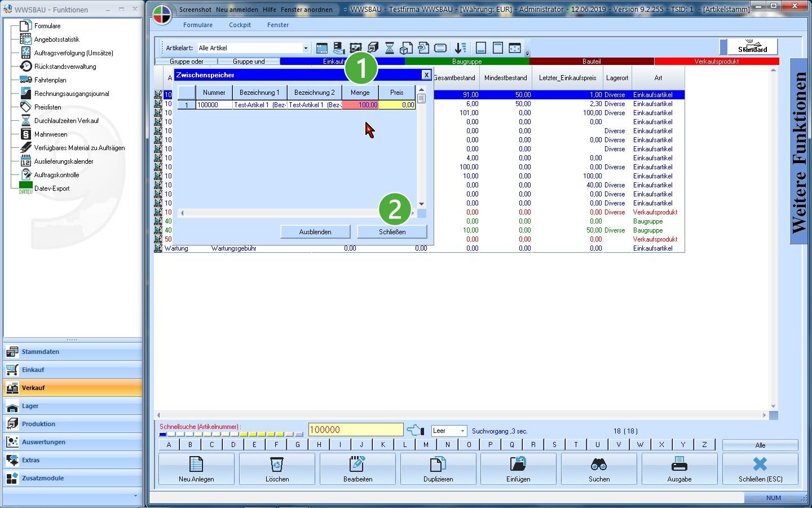Click Zwischenspeicher scrollbar down arrow
This screenshot has height=508, width=812.
click(421, 204)
